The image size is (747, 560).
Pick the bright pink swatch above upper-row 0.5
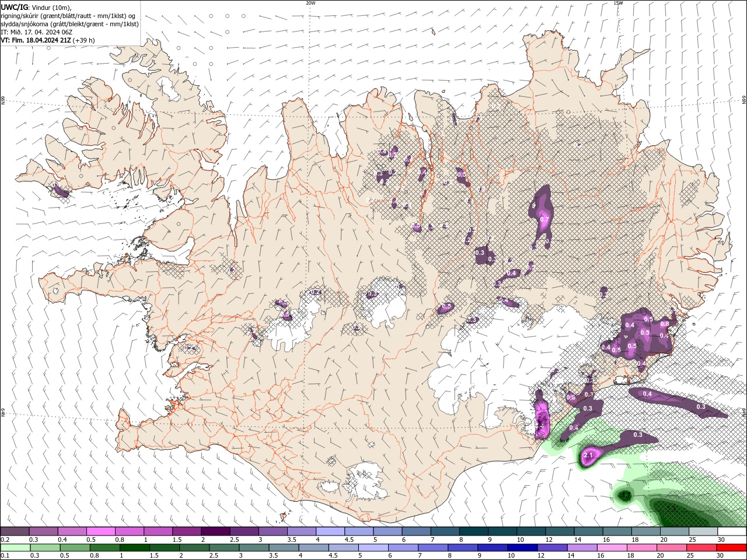click(x=101, y=531)
